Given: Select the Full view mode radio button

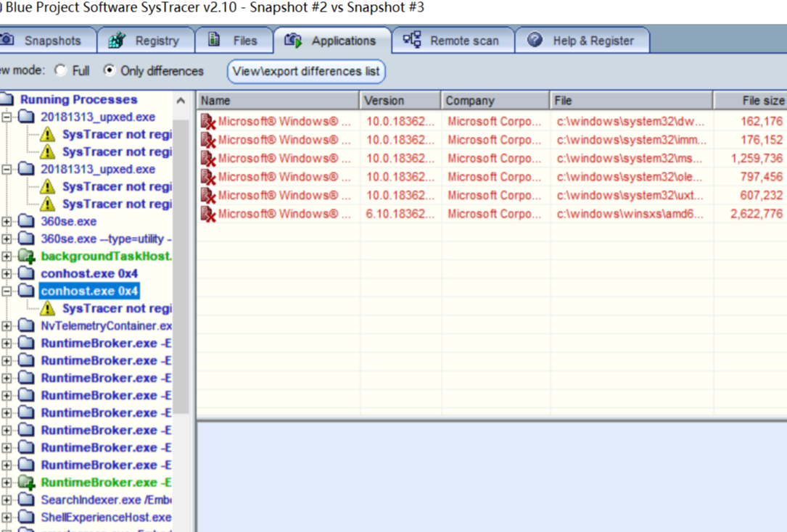Looking at the screenshot, I should point(61,70).
